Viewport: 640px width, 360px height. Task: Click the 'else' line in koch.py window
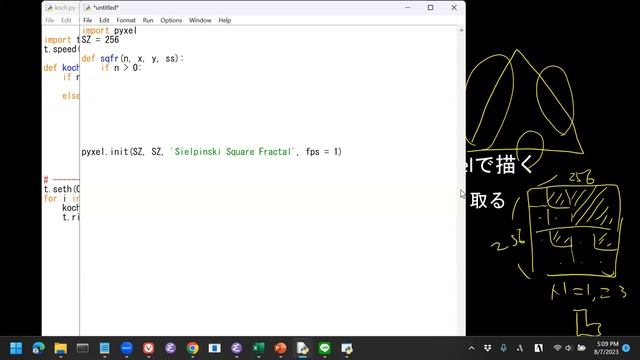click(x=71, y=96)
